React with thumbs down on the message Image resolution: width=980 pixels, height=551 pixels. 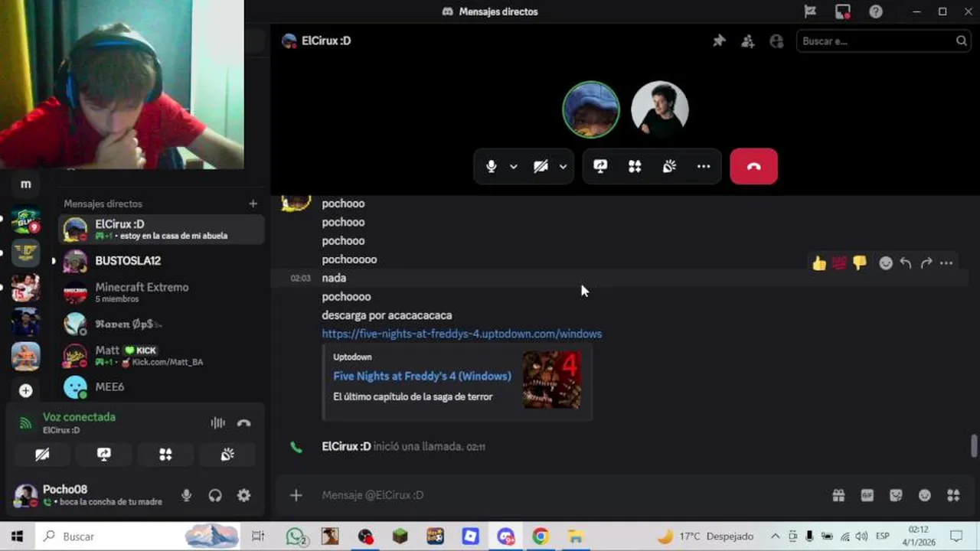859,263
